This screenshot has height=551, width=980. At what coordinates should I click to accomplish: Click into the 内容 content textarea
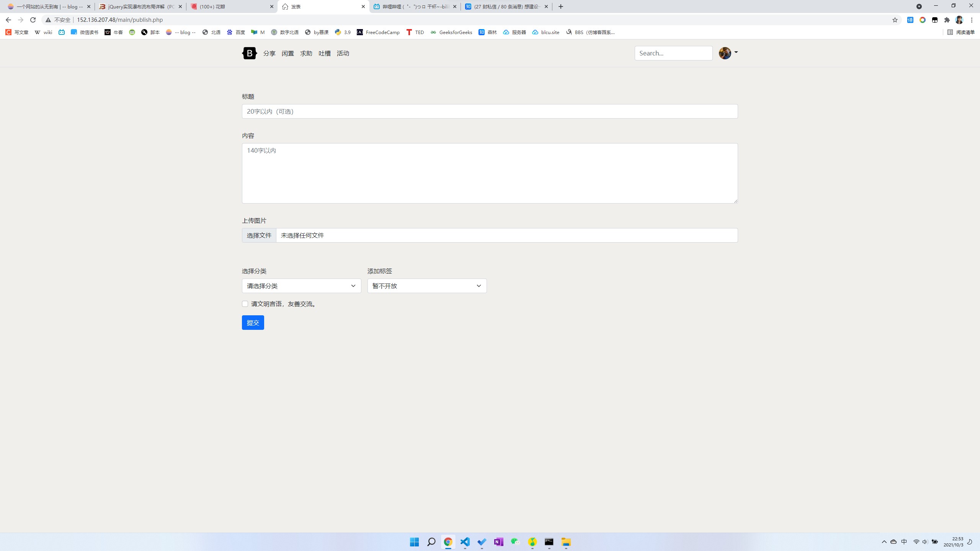490,173
